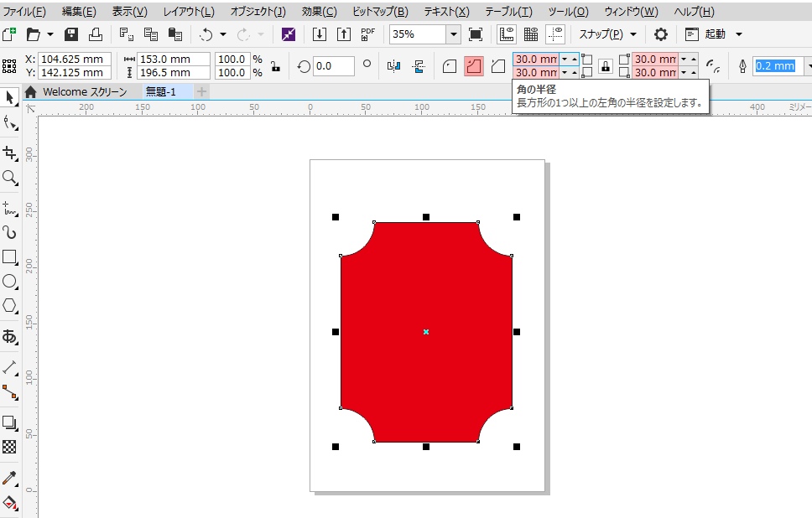Publish to PDF
812x518 pixels.
pyautogui.click(x=368, y=34)
